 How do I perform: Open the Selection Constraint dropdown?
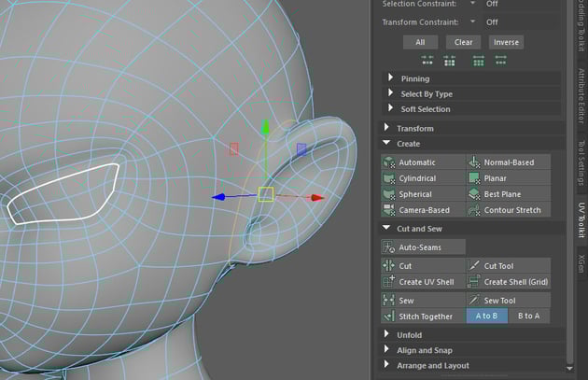(x=472, y=4)
